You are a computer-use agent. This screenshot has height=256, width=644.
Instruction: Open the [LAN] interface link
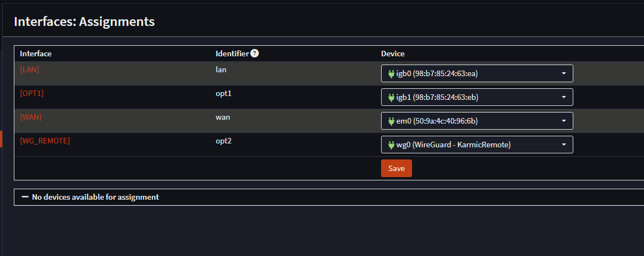[30, 70]
